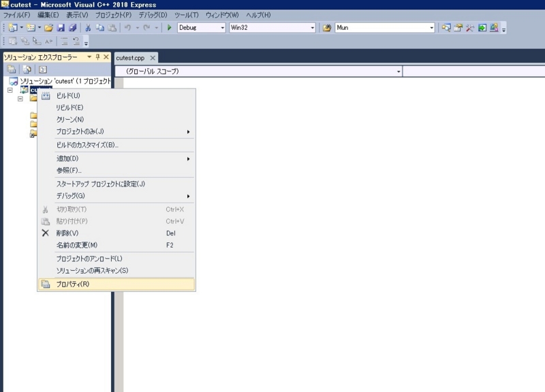Screen dimensions: 545x392
Task: Choose プロジェクトのアンロード(L) menu entry
Action: pyautogui.click(x=116, y=259)
